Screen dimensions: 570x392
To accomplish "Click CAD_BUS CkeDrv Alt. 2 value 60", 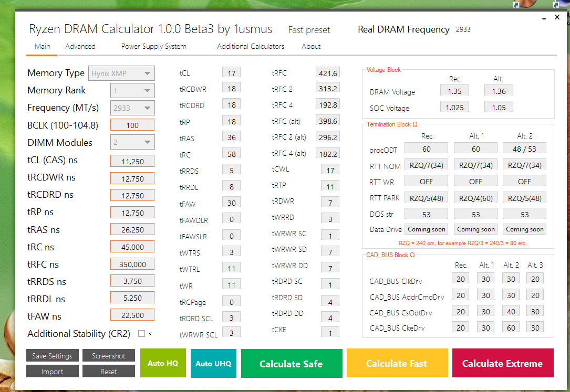I will (x=511, y=327).
